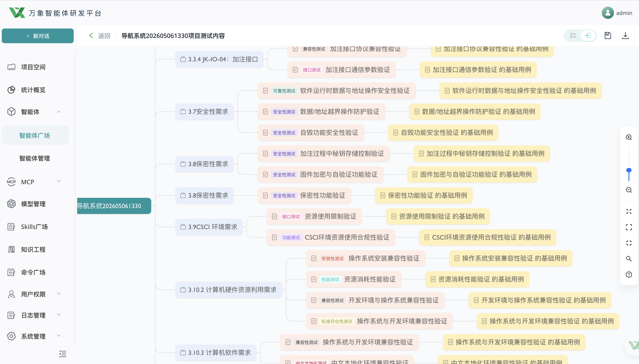Select node 资源消耗性能验证
Viewport: 639px width, 364px height.
pyautogui.click(x=354, y=279)
